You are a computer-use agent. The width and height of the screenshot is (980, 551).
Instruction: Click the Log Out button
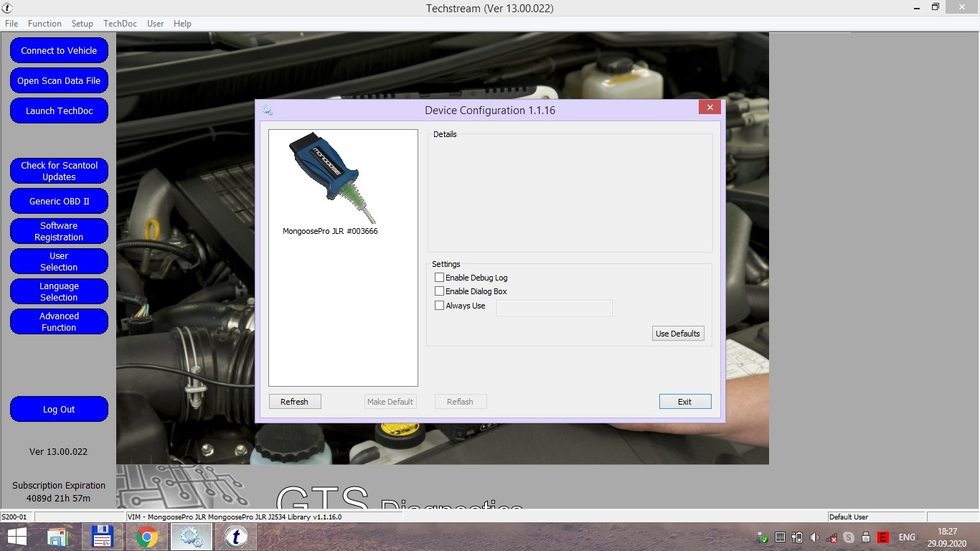click(59, 410)
